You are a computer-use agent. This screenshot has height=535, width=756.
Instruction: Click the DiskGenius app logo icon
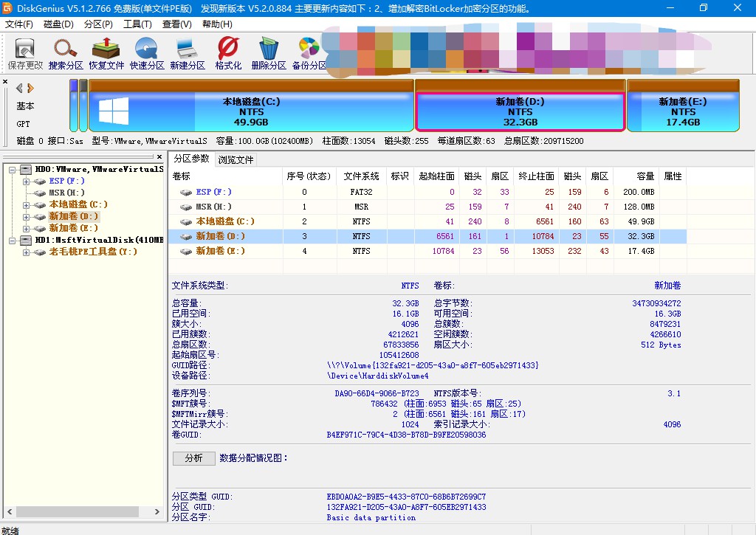[x=7, y=7]
